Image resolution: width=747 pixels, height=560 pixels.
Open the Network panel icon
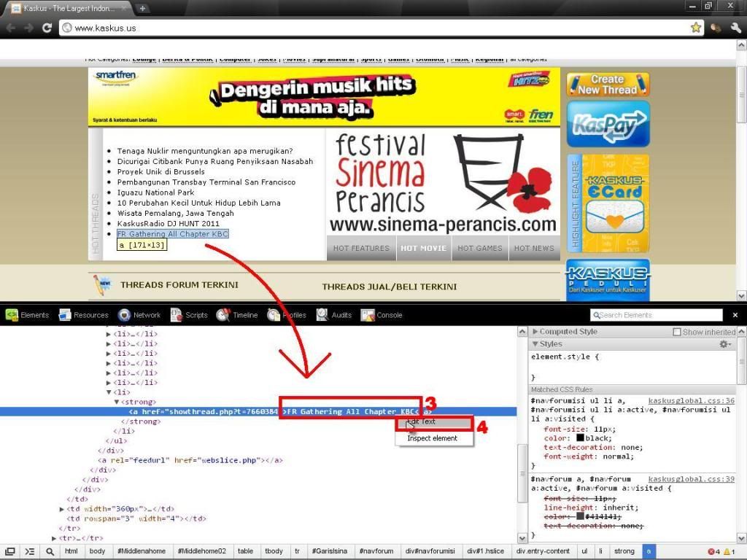click(x=124, y=315)
